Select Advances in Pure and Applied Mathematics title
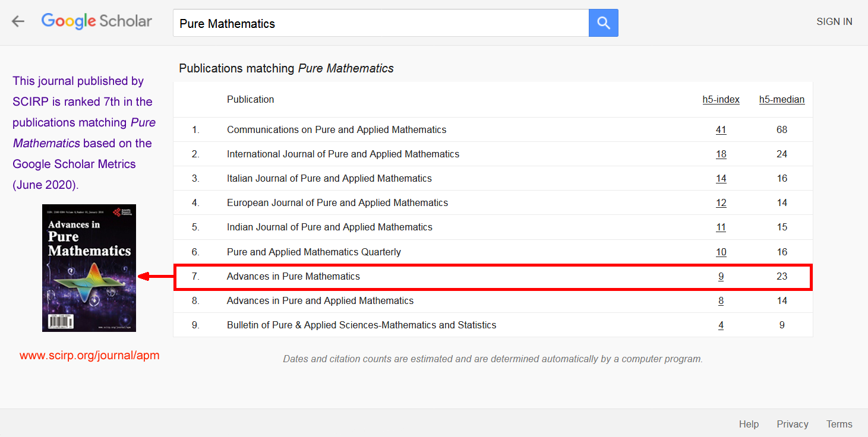Viewport: 868px width, 437px height. [x=320, y=301]
